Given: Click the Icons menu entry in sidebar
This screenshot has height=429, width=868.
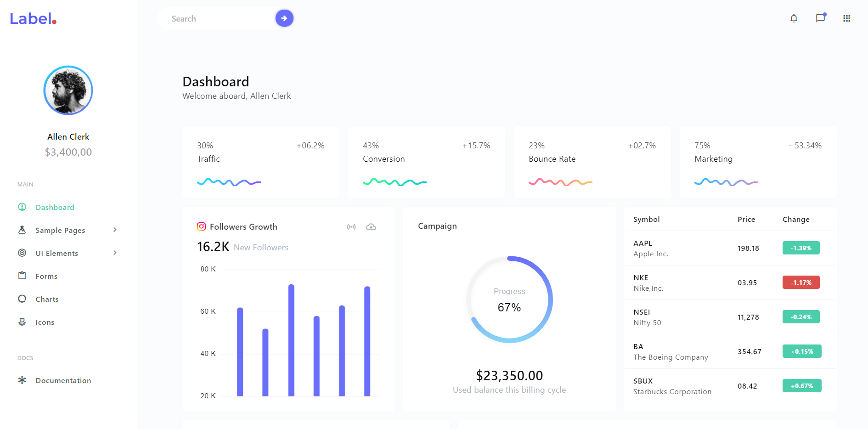Looking at the screenshot, I should [x=45, y=322].
